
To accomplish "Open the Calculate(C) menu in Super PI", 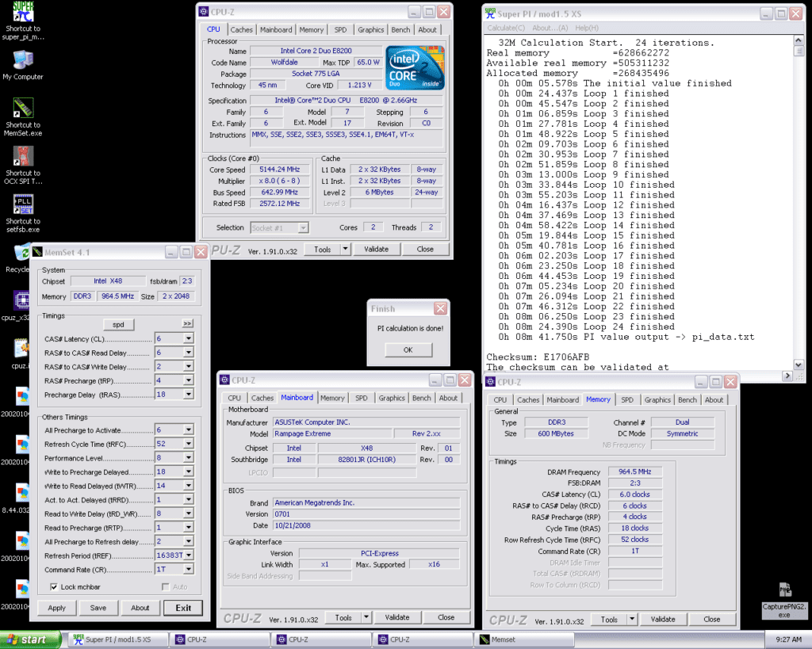I will coord(506,28).
